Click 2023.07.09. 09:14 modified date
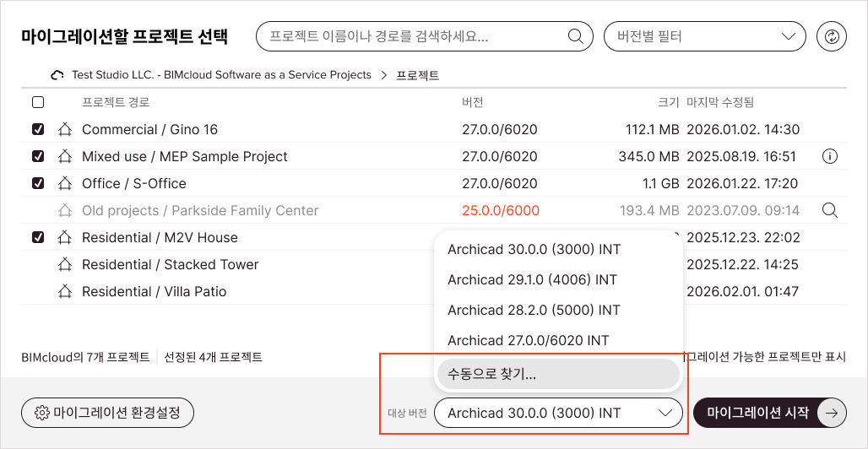This screenshot has height=449, width=868. pyautogui.click(x=743, y=210)
